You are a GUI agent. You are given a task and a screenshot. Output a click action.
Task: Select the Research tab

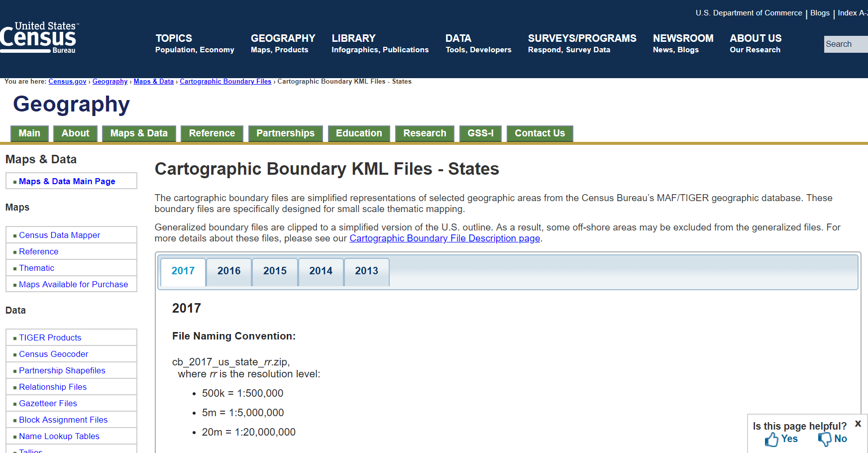425,133
